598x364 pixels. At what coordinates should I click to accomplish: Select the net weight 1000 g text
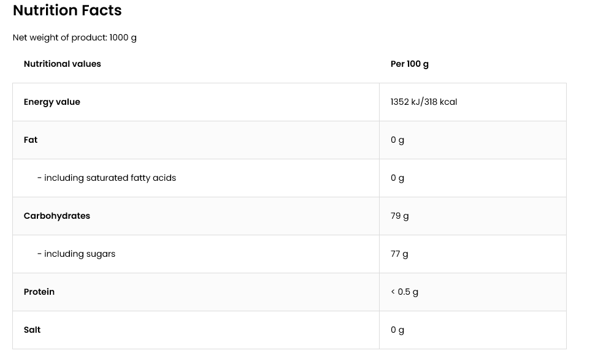123,38
